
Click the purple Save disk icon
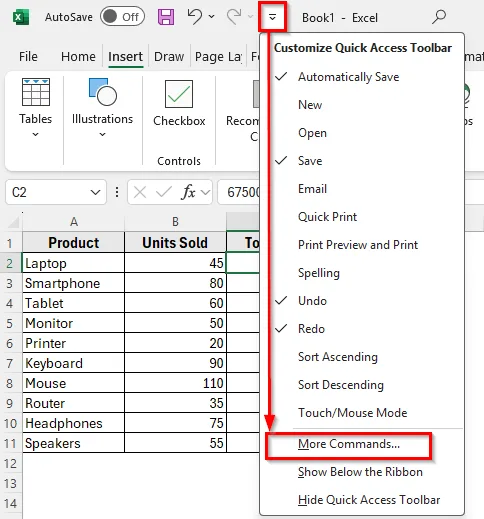(x=166, y=17)
